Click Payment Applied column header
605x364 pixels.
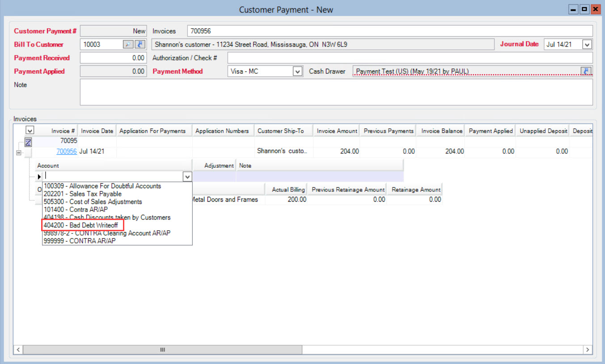490,131
